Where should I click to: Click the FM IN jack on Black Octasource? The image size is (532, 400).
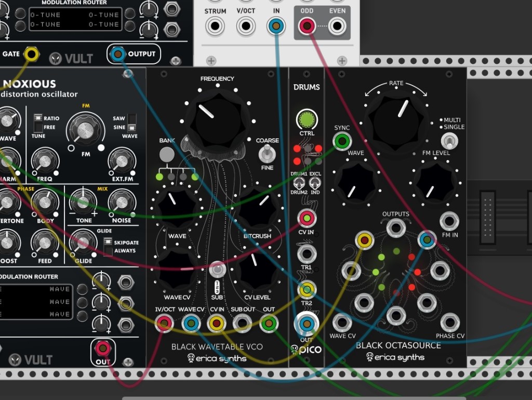pyautogui.click(x=449, y=221)
